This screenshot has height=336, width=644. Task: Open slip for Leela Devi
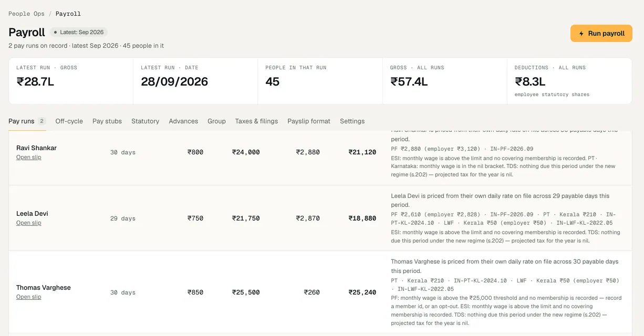pyautogui.click(x=29, y=223)
